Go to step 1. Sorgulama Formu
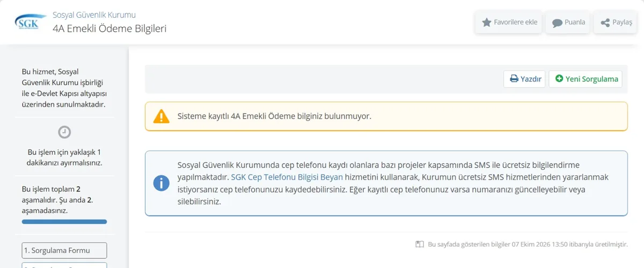Screen dimensions: 644x268 (x=64, y=250)
